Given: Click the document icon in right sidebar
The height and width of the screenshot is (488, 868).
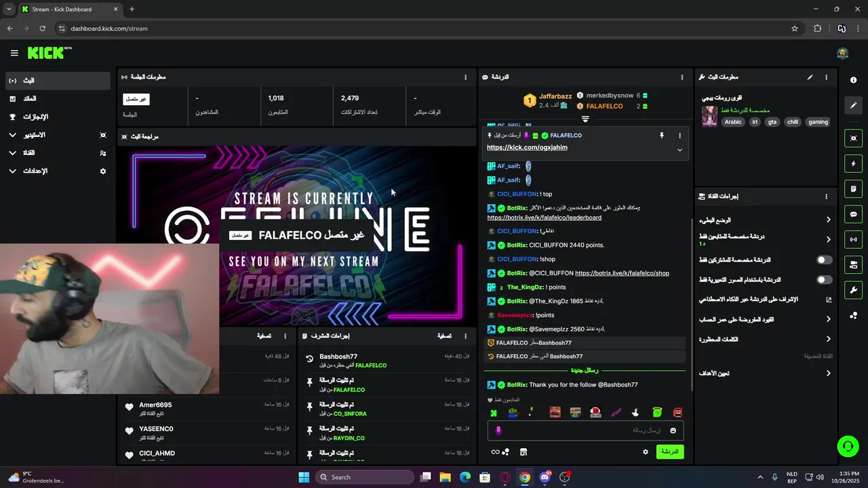Looking at the screenshot, I should coord(853,188).
